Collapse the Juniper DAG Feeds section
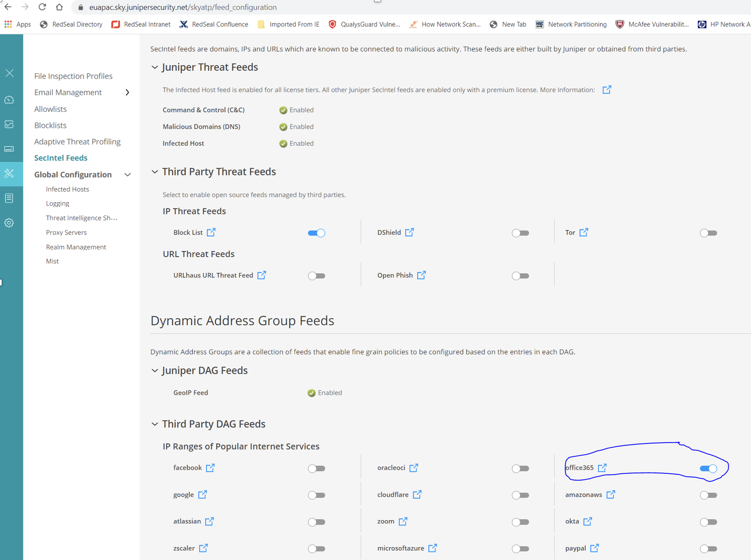751x560 pixels. tap(155, 371)
